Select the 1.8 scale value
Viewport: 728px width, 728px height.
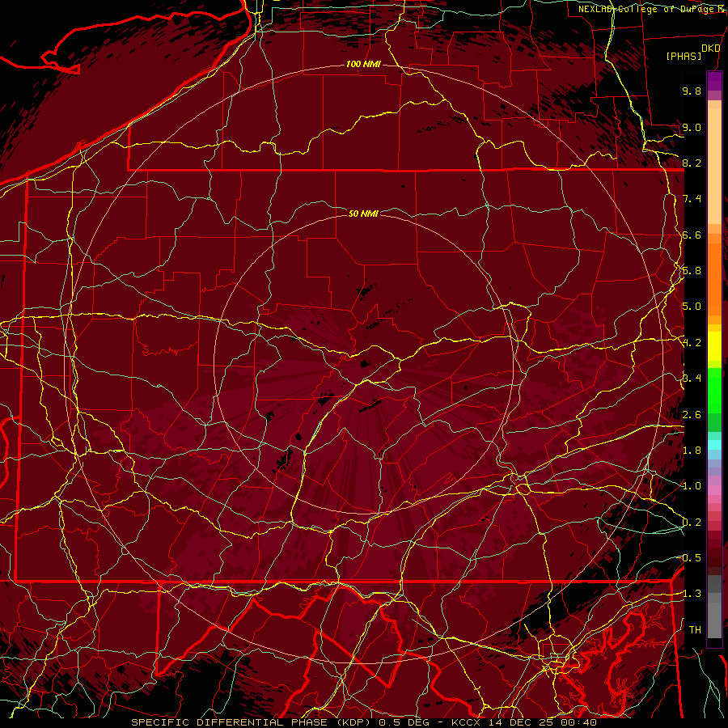692,451
